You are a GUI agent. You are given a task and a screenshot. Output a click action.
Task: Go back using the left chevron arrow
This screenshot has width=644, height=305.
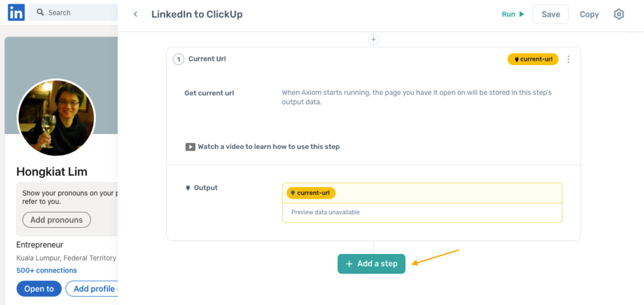click(x=135, y=14)
